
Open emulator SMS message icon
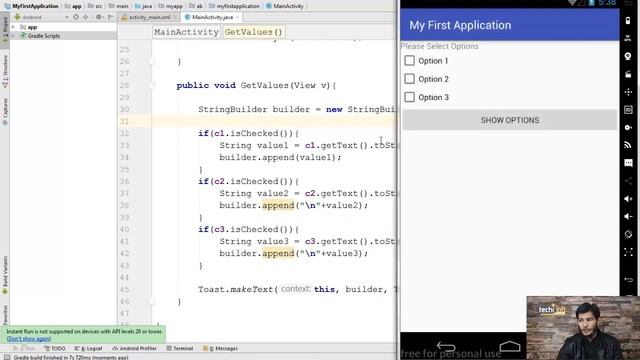pyautogui.click(x=628, y=163)
